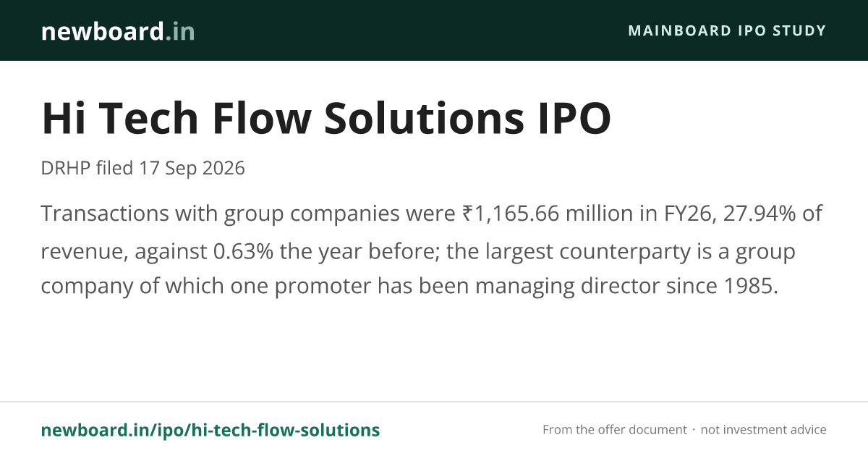Click the '.in' part of header logo
The height and width of the screenshot is (456, 868).
point(180,31)
